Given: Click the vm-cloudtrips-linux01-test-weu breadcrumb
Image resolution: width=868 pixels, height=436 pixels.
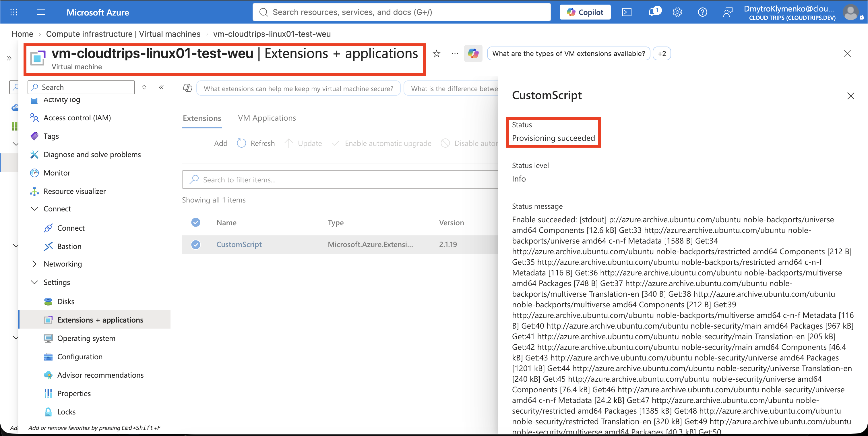Looking at the screenshot, I should tap(272, 34).
